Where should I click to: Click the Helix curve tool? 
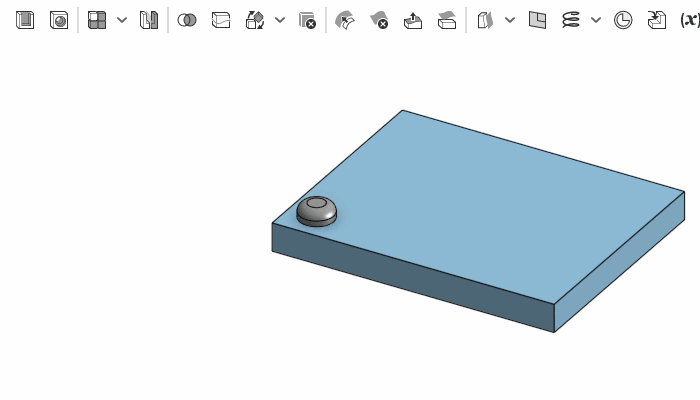click(571, 20)
